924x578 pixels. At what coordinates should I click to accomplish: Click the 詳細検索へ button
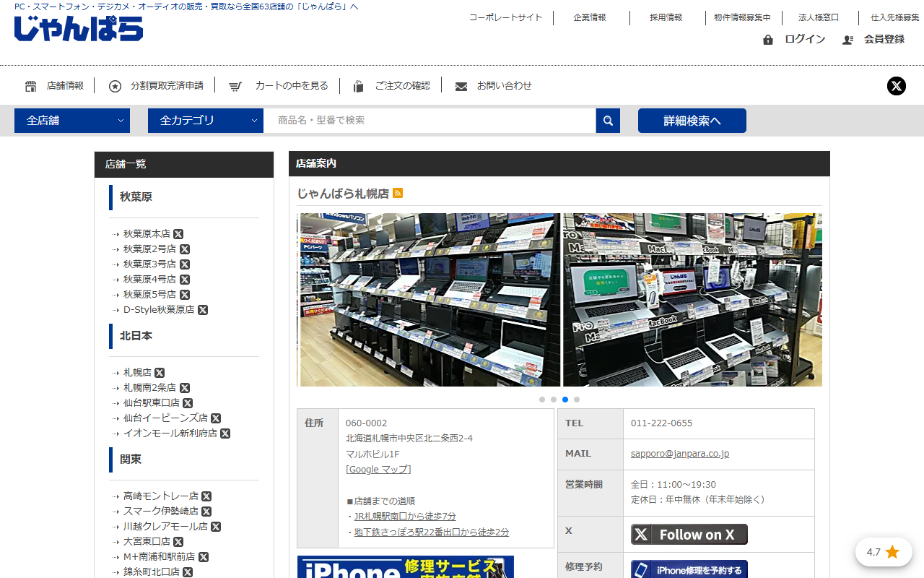click(x=692, y=121)
